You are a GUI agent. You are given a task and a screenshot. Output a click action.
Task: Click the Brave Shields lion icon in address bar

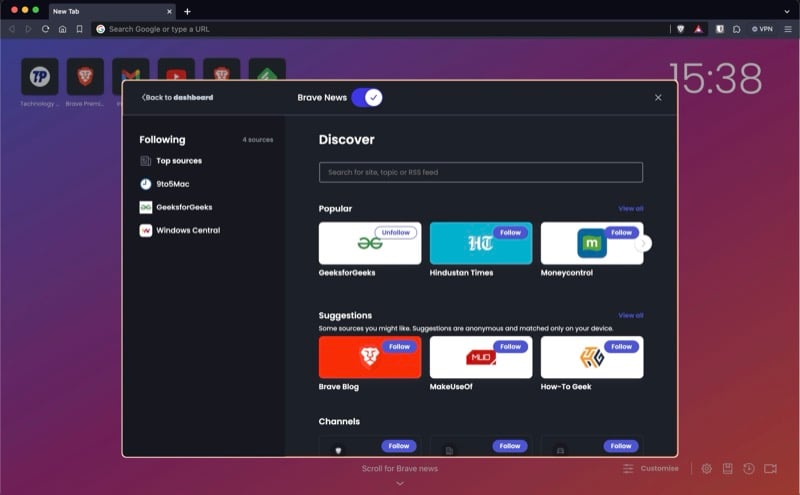(680, 29)
